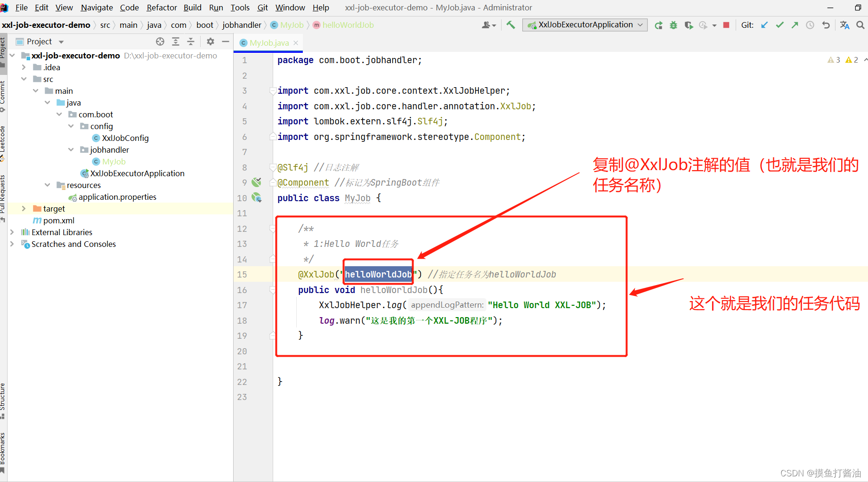The image size is (868, 482).
Task: Click the warnings indicator showing 3
Action: pyautogui.click(x=834, y=60)
